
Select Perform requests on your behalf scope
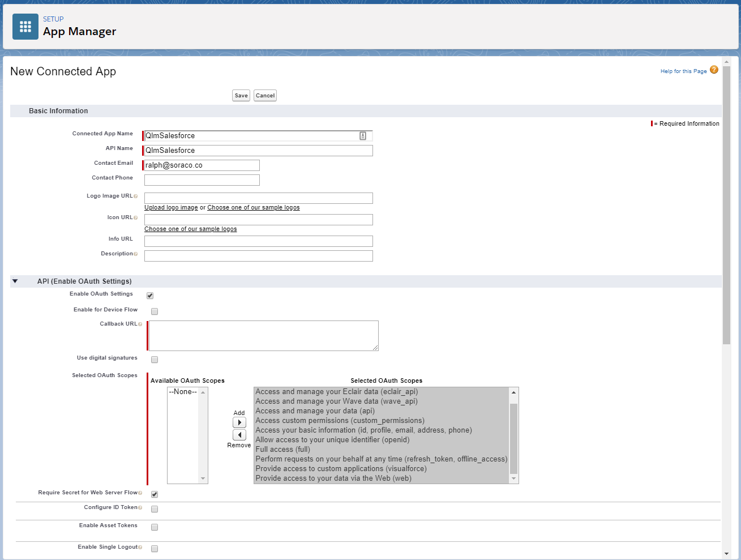pos(382,459)
